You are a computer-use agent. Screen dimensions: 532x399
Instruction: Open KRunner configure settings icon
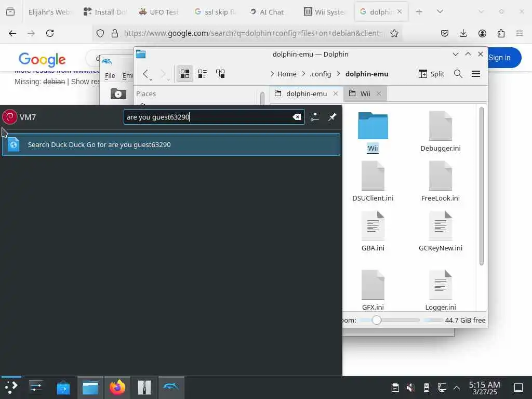pyautogui.click(x=314, y=117)
